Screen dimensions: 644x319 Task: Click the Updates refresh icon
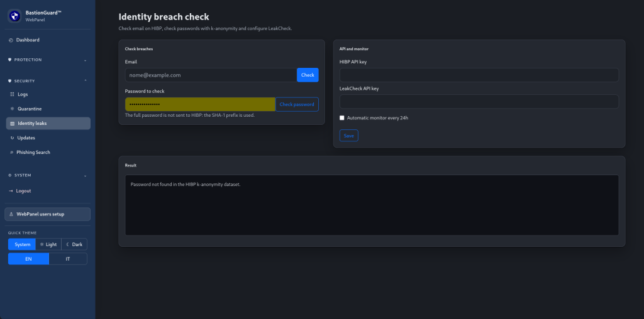point(12,138)
